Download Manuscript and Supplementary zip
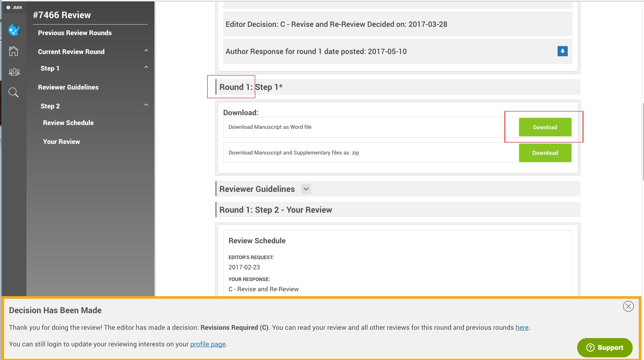The width and height of the screenshot is (644, 360). (x=545, y=153)
